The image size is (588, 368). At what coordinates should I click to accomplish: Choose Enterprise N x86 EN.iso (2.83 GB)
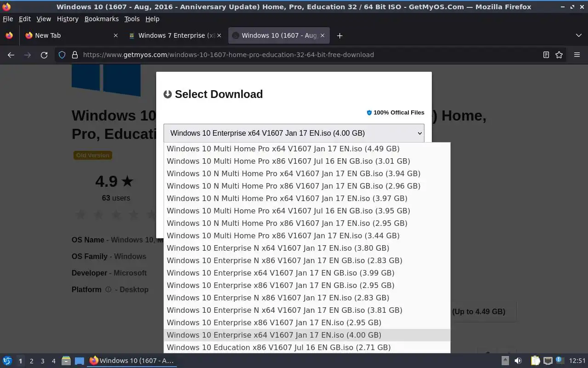pyautogui.click(x=307, y=298)
